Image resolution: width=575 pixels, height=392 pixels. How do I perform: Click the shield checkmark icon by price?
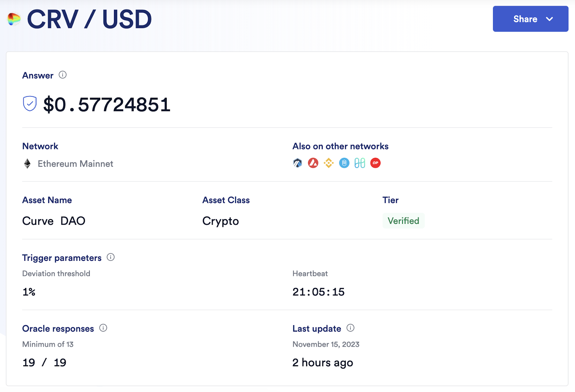[30, 104]
